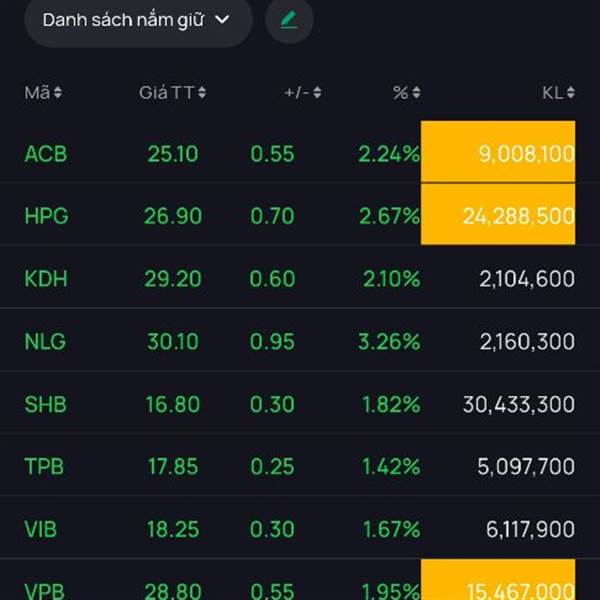Image resolution: width=600 pixels, height=600 pixels.
Task: Sort by the +/- column arrows
Action: [x=317, y=93]
